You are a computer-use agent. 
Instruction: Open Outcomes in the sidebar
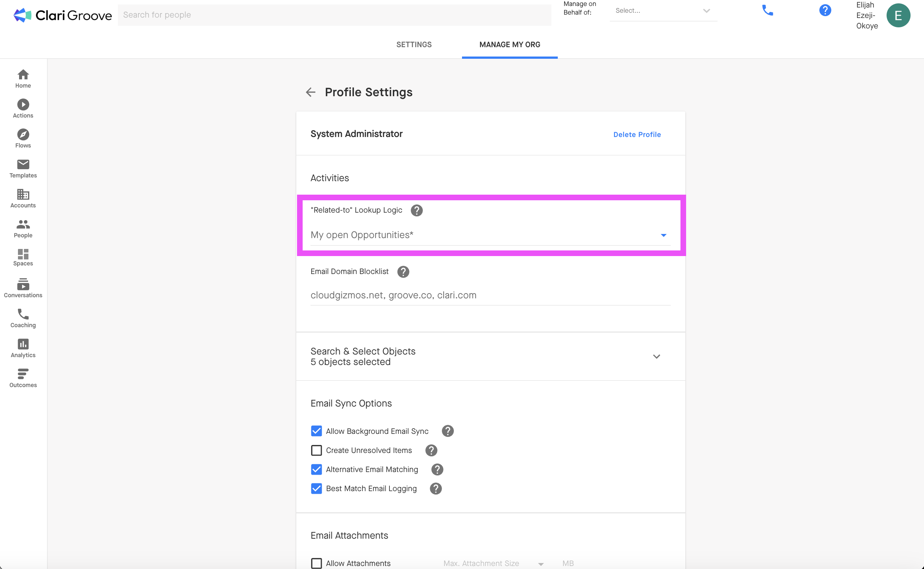pos(23,378)
